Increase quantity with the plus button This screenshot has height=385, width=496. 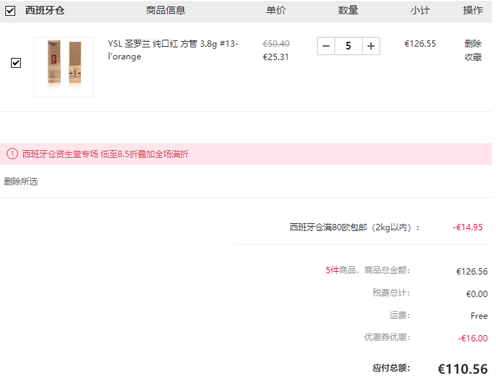tap(371, 46)
